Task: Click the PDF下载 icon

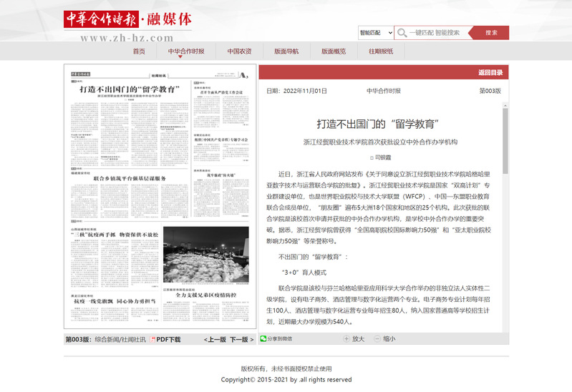Action: 152,339
